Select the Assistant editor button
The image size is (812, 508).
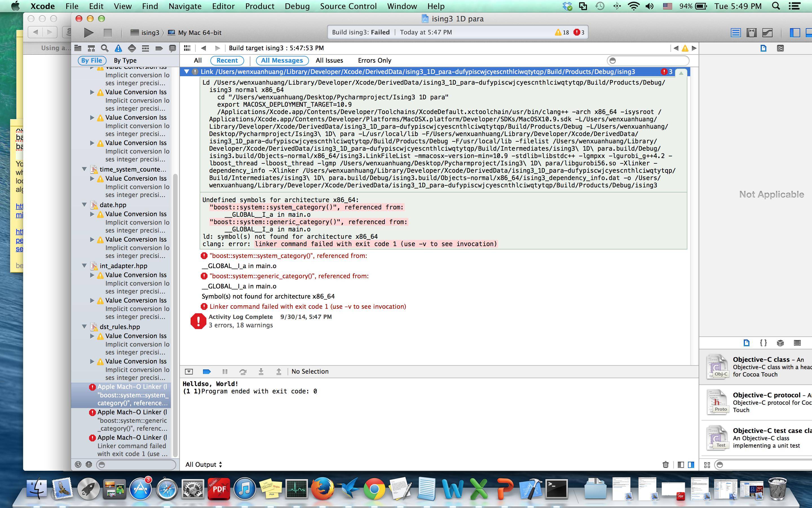click(x=752, y=32)
